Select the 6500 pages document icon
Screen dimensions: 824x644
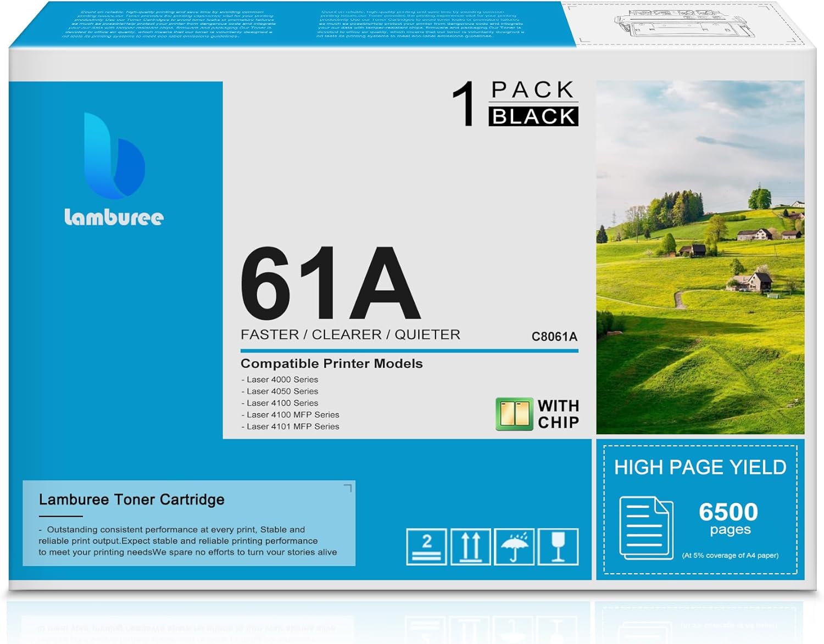pyautogui.click(x=645, y=527)
